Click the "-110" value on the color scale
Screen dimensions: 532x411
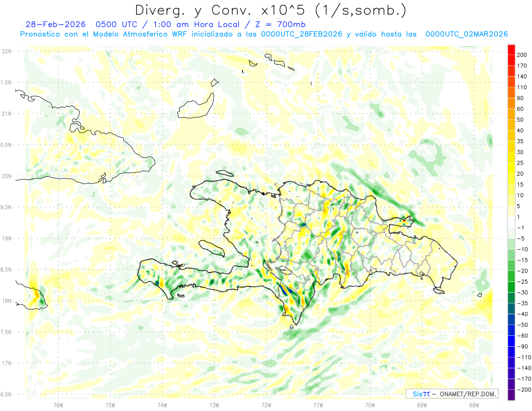coord(524,357)
